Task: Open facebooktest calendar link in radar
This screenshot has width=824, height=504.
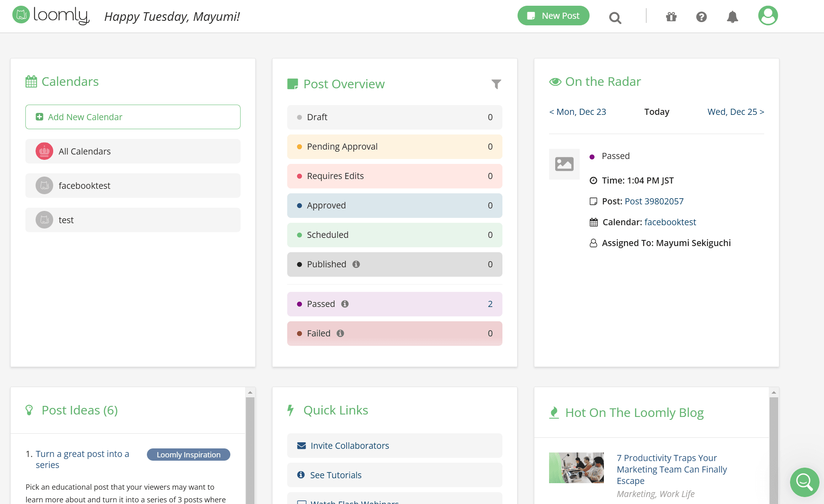Action: click(670, 222)
